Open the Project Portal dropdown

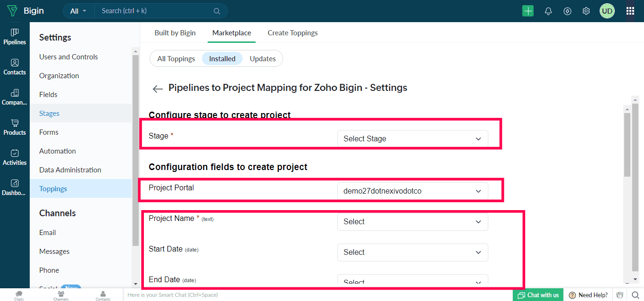pos(413,191)
